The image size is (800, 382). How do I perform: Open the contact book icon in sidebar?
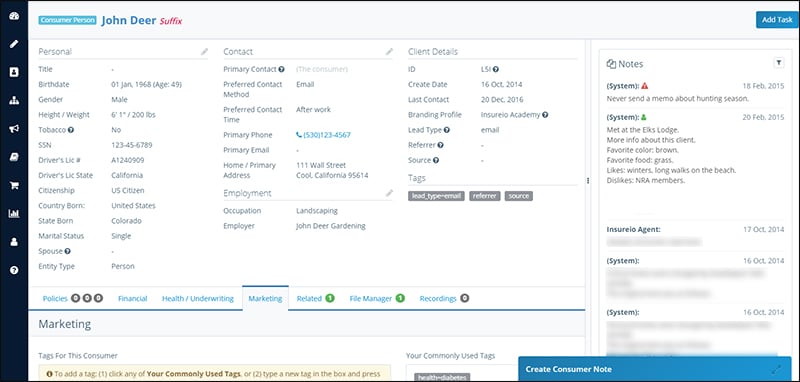click(x=14, y=72)
